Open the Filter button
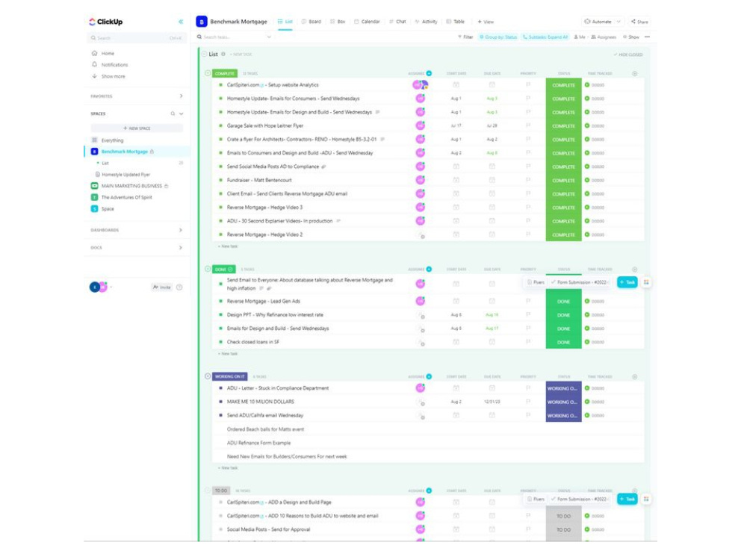 click(465, 37)
